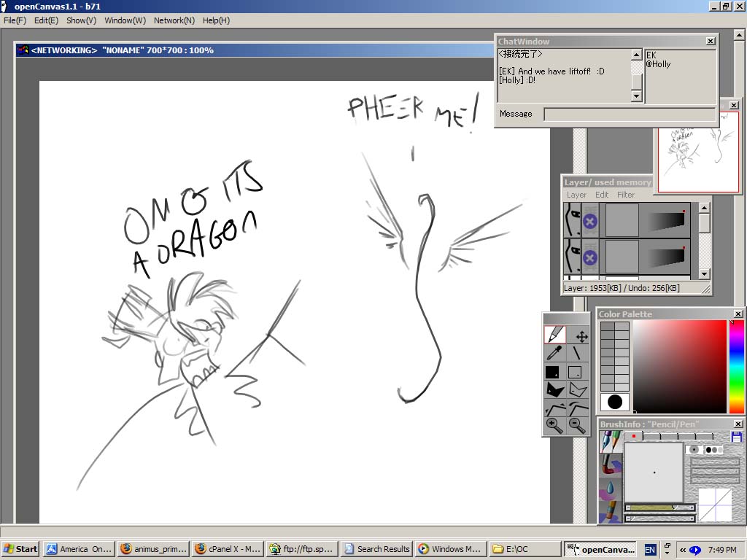747x560 pixels.
Task: Pick the Eyedropper tool
Action: pos(554,354)
